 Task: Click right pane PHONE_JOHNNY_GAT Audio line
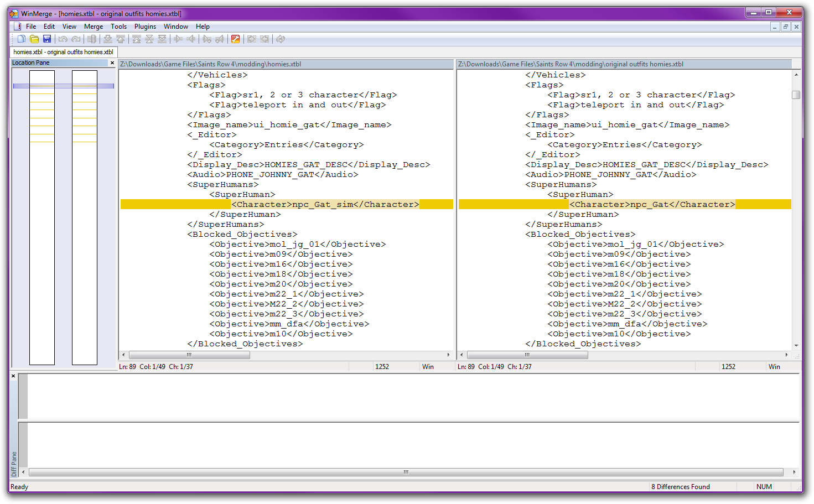click(610, 175)
